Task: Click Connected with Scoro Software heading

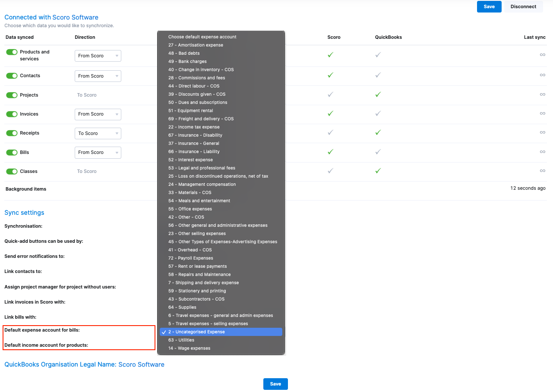Action: pos(51,18)
